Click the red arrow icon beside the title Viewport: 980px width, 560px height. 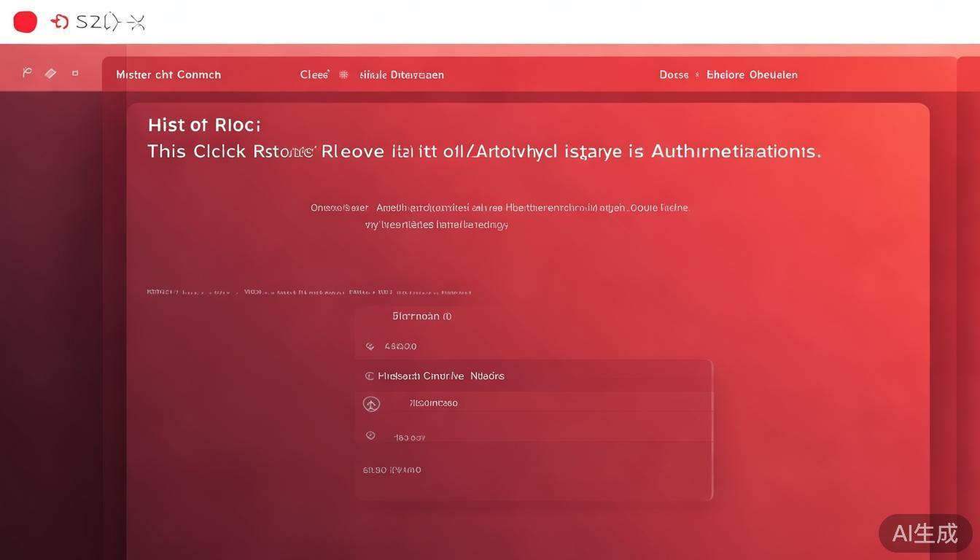pos(60,22)
